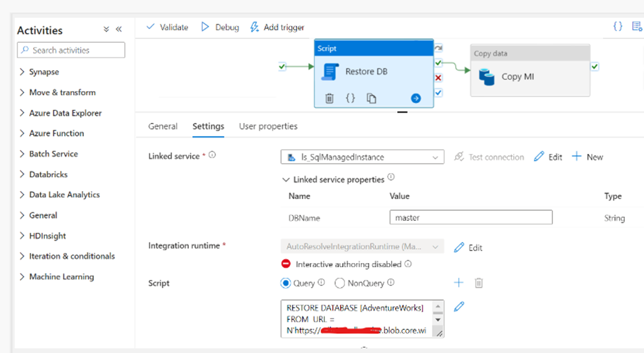This screenshot has width=644, height=353.
Task: Click the Restore DB activity title
Action: click(x=367, y=71)
